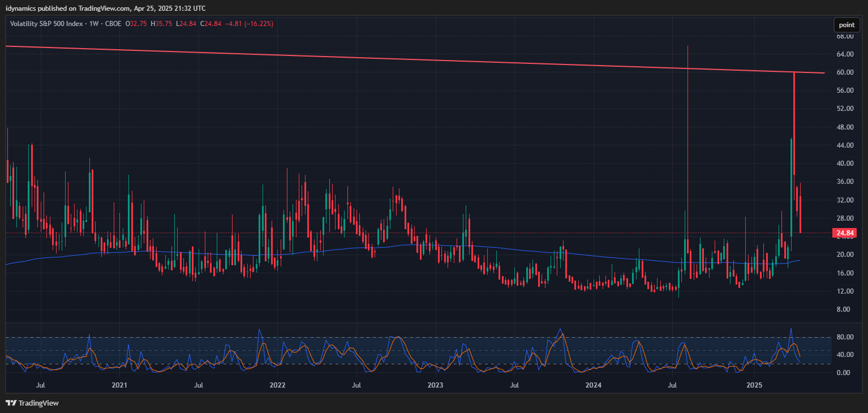Viewport: 868px width, 413px height.
Task: Click the 68.00 price axis label
Action: click(845, 36)
